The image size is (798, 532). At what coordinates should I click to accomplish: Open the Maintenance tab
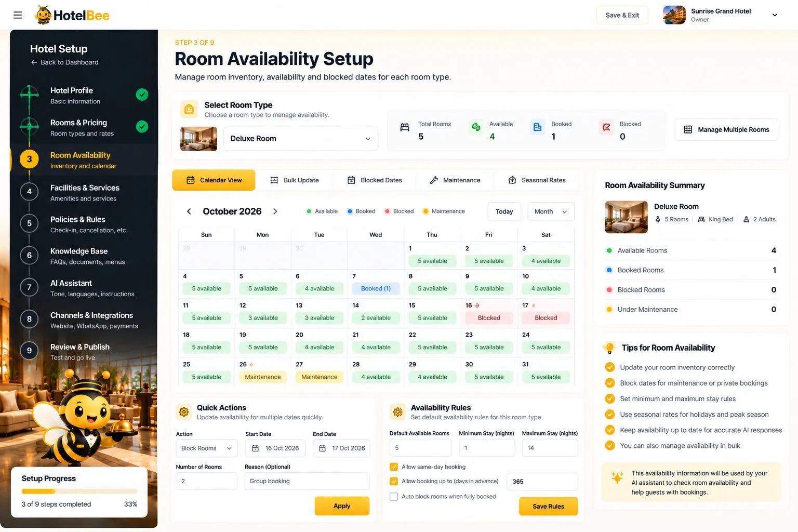455,180
